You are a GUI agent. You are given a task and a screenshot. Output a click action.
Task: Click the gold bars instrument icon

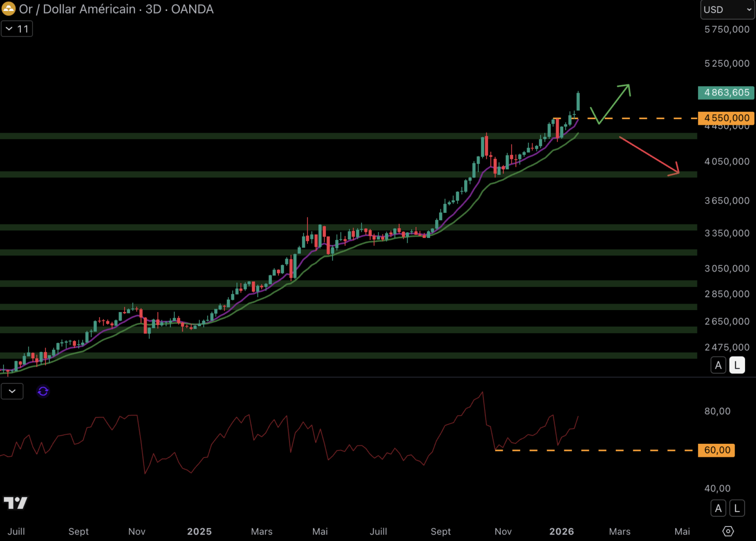(x=9, y=9)
